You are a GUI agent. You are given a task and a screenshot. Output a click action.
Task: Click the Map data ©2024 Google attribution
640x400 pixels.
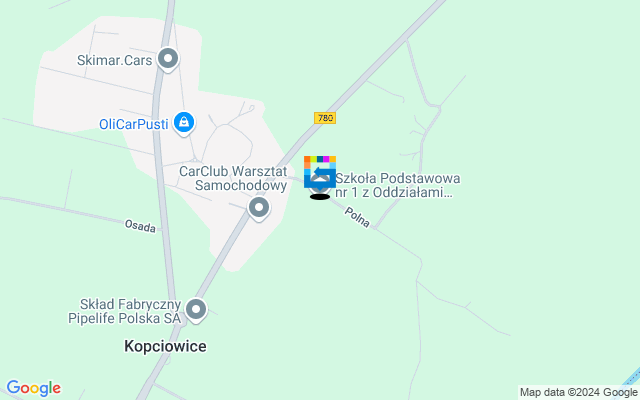click(x=579, y=393)
